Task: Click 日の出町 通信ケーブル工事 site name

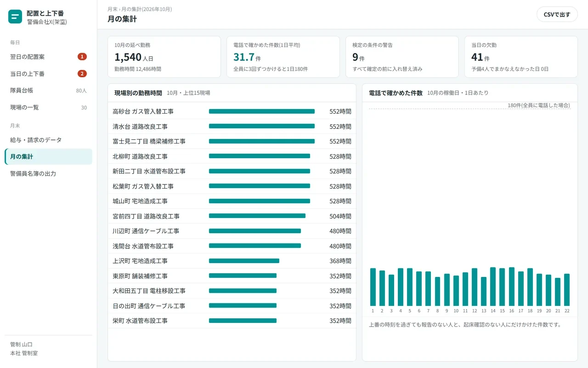Action: [x=149, y=306]
